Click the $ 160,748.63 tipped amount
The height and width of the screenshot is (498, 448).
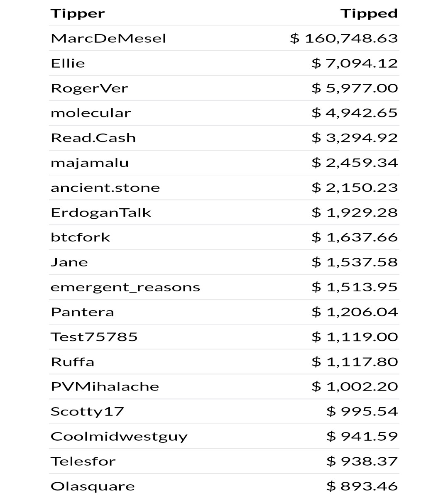pyautogui.click(x=344, y=39)
